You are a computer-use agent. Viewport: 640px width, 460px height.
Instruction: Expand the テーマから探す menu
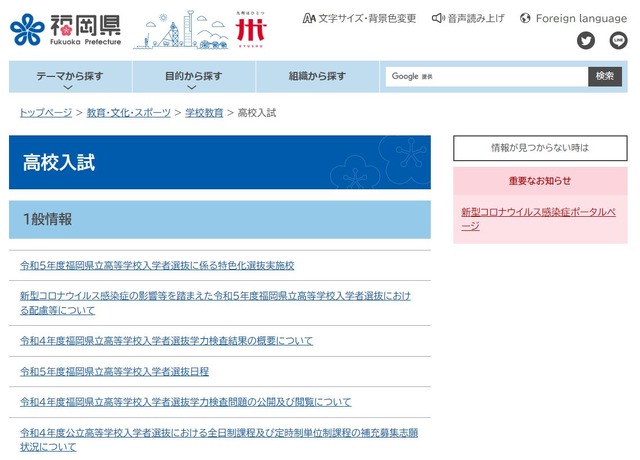click(x=70, y=77)
